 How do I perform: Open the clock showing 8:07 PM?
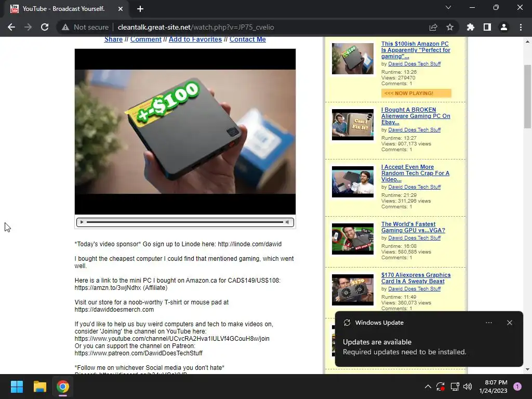(493, 387)
